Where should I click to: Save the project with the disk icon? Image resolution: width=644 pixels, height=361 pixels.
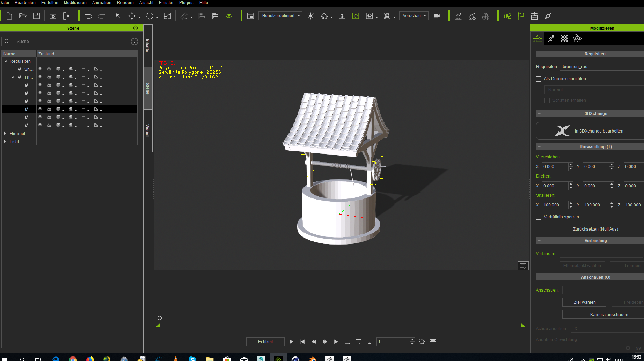tap(36, 16)
